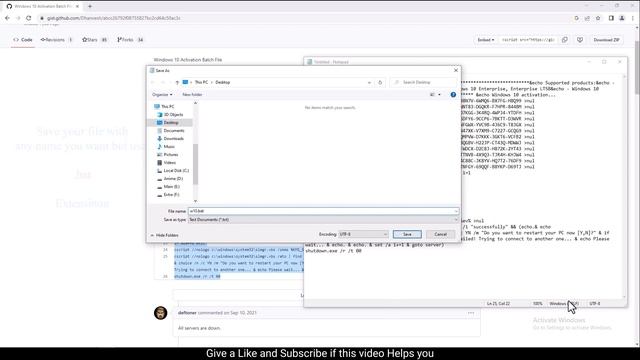Expand the address bar history dropdown

[x=369, y=82]
